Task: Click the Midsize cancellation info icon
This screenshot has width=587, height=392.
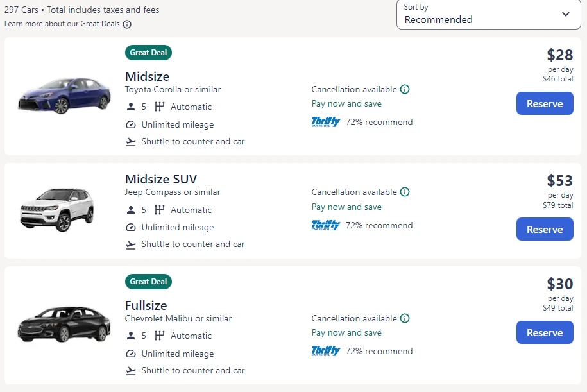Action: coord(405,89)
